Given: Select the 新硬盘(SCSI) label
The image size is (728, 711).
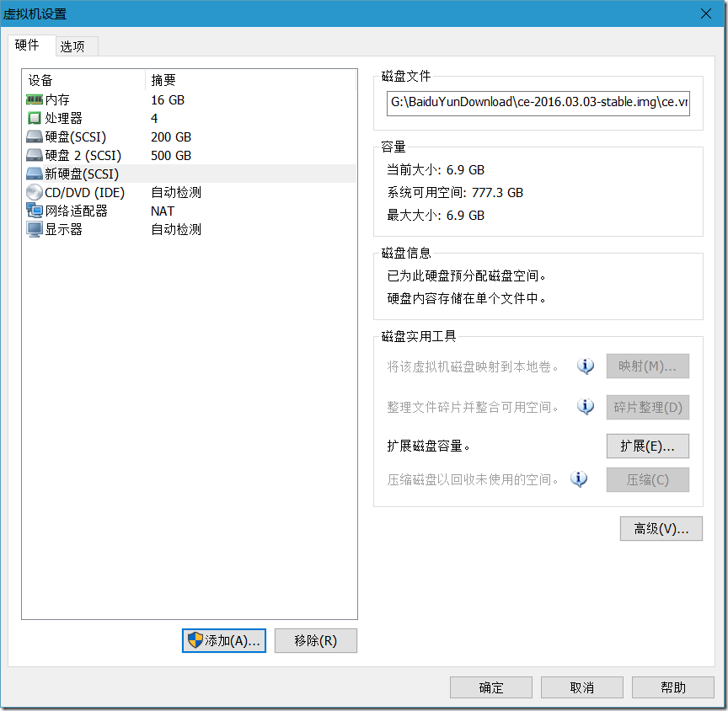Looking at the screenshot, I should coord(82,174).
